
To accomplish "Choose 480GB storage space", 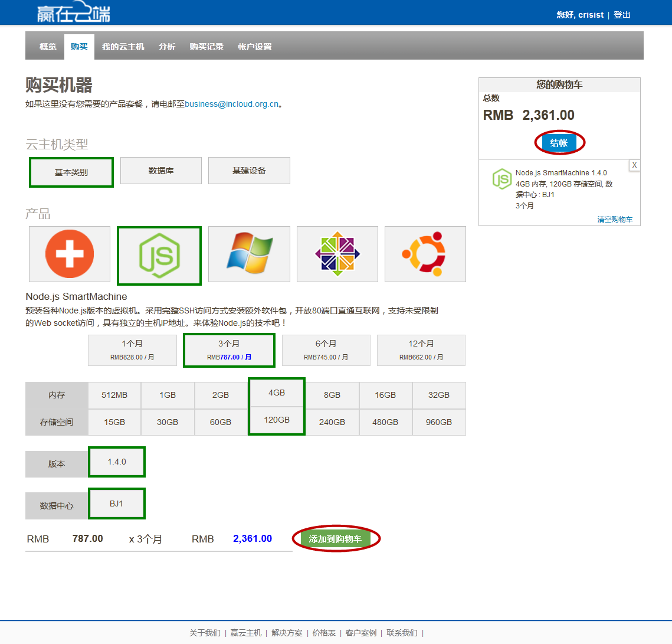I will 385,422.
